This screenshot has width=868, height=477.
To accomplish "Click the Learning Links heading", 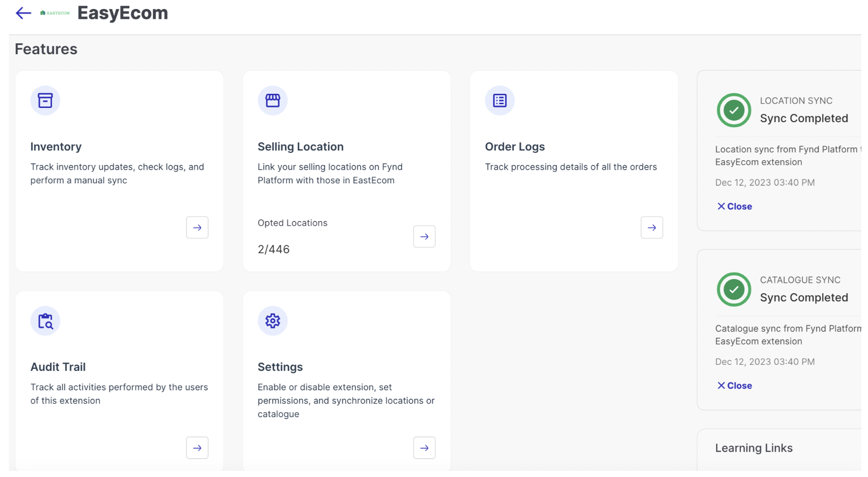I will point(754,448).
